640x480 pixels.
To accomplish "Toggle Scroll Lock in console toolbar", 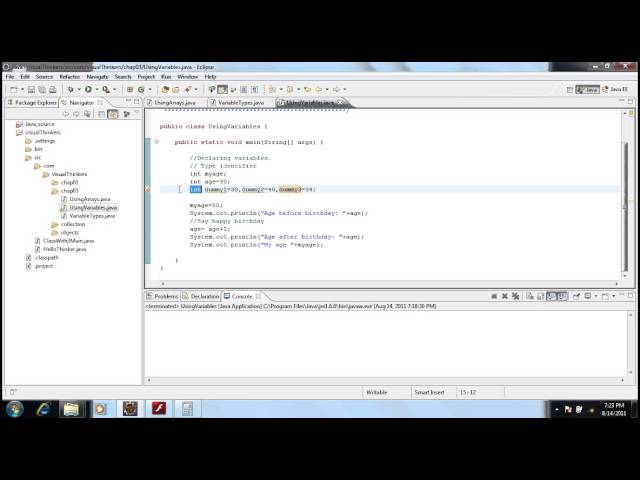I will pos(540,296).
